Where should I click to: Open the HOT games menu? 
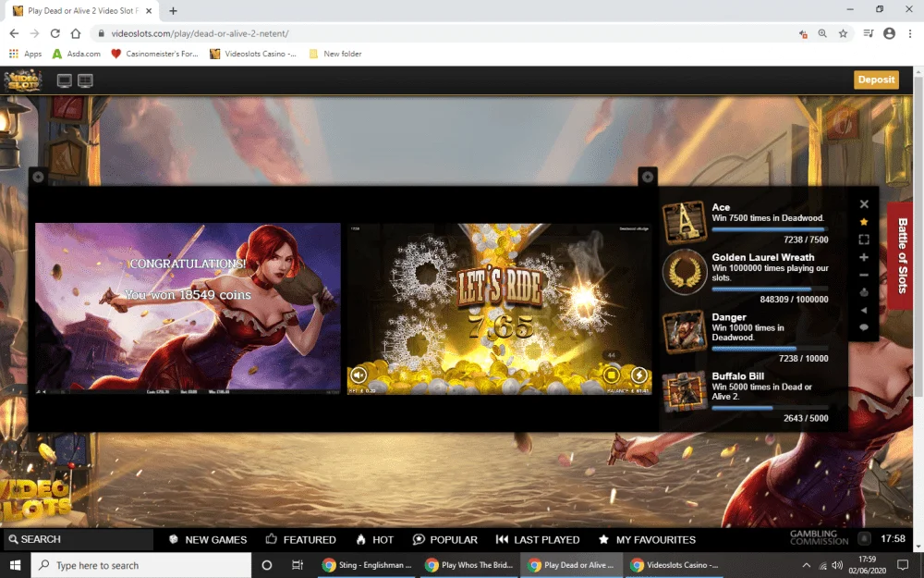click(375, 540)
